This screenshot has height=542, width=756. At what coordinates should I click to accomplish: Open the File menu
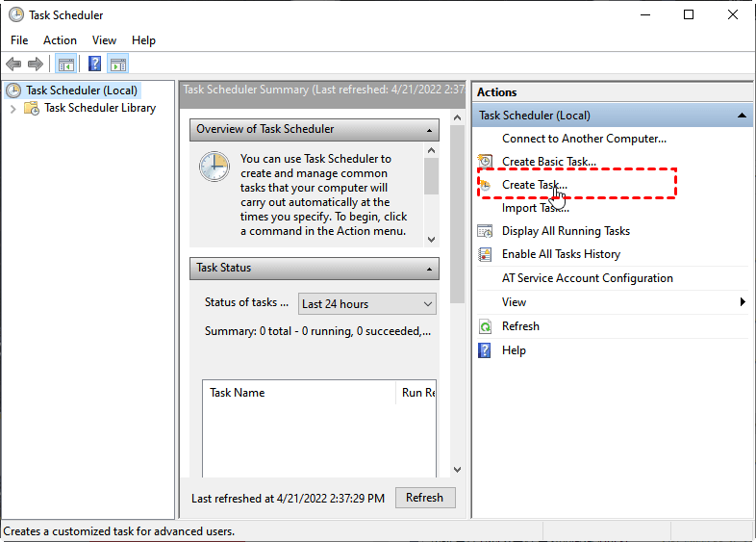pyautogui.click(x=19, y=40)
